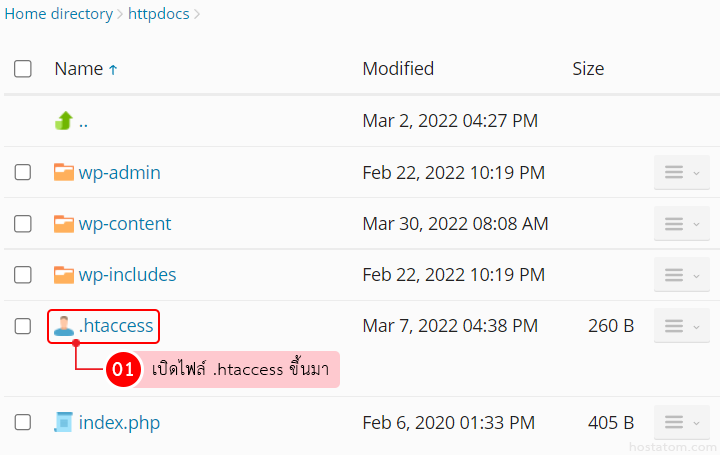Sort the list by Size column
This screenshot has width=720, height=455.
pyautogui.click(x=588, y=69)
